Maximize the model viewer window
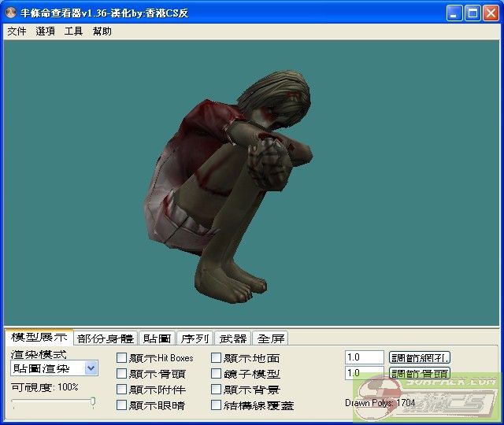 coord(472,13)
